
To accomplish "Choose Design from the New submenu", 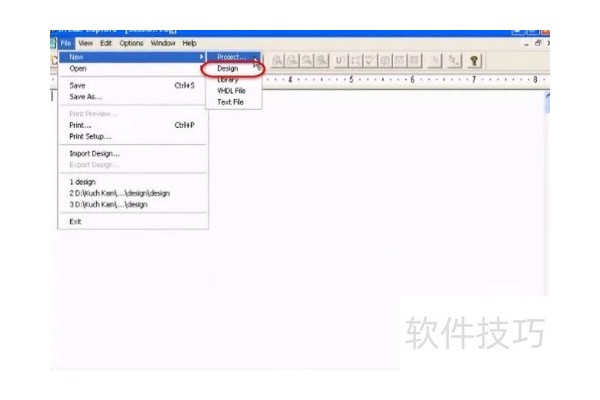I will pyautogui.click(x=234, y=69).
